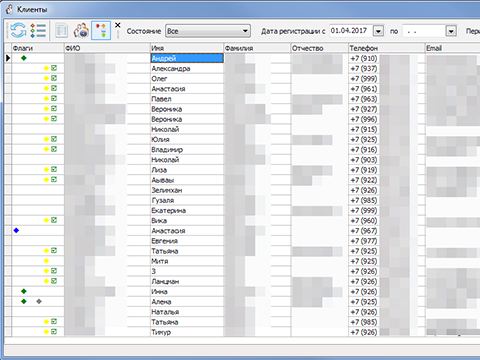Click the people search toolbar icon
The width and height of the screenshot is (480, 360).
(x=81, y=31)
